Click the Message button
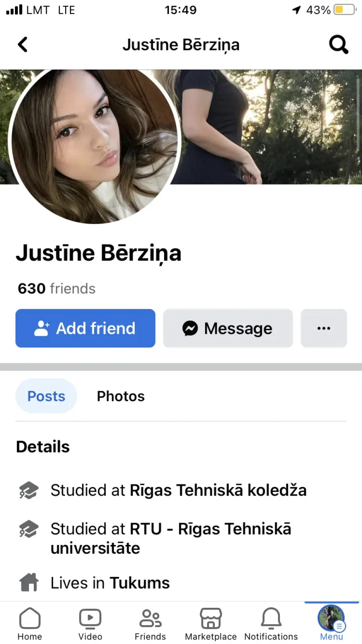 pyautogui.click(x=228, y=328)
